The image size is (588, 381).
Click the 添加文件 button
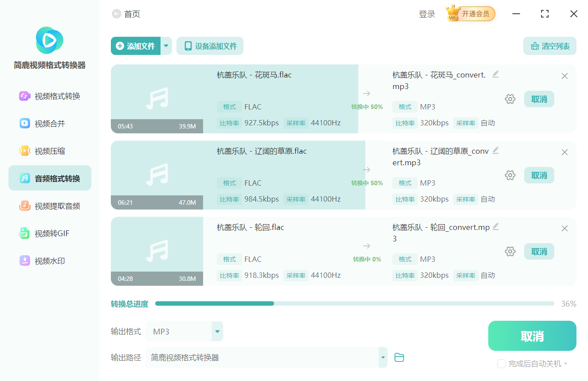coord(136,46)
